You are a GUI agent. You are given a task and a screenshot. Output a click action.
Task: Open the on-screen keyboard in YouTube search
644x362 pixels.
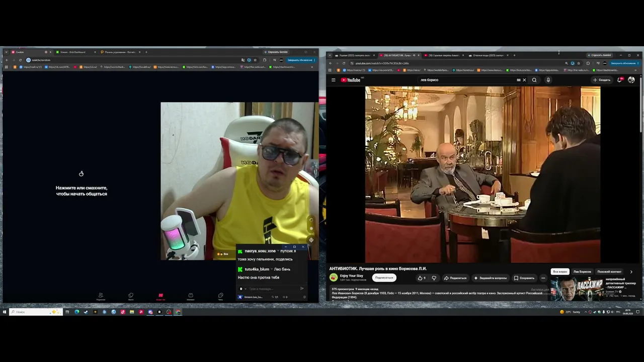point(518,80)
